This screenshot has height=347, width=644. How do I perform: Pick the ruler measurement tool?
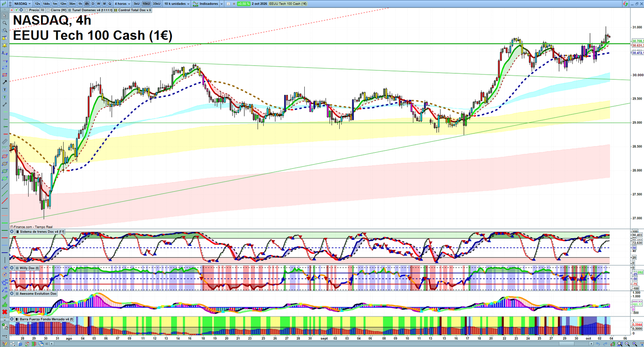[4, 141]
